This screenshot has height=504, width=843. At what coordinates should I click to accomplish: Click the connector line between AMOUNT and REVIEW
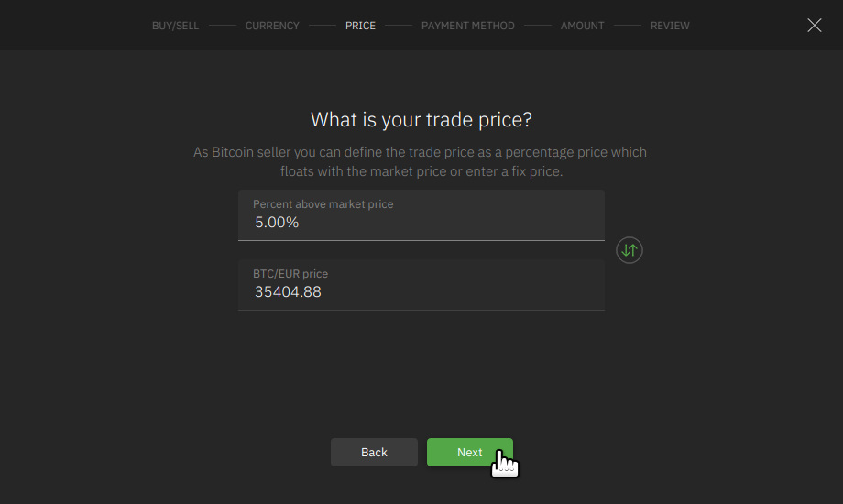coord(628,26)
